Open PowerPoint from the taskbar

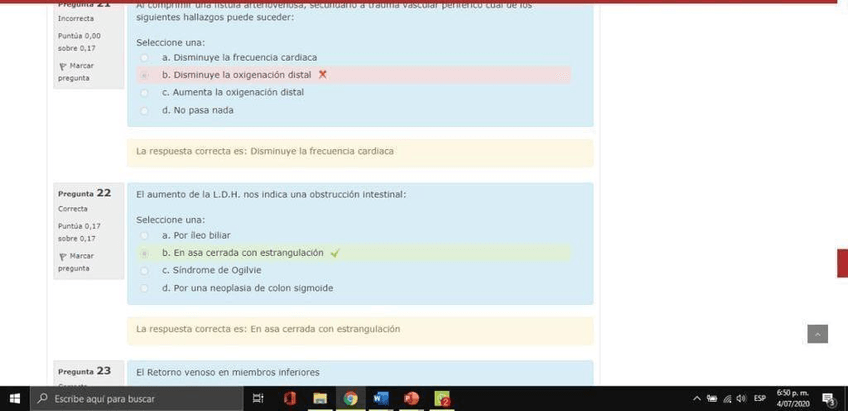pyautogui.click(x=411, y=399)
